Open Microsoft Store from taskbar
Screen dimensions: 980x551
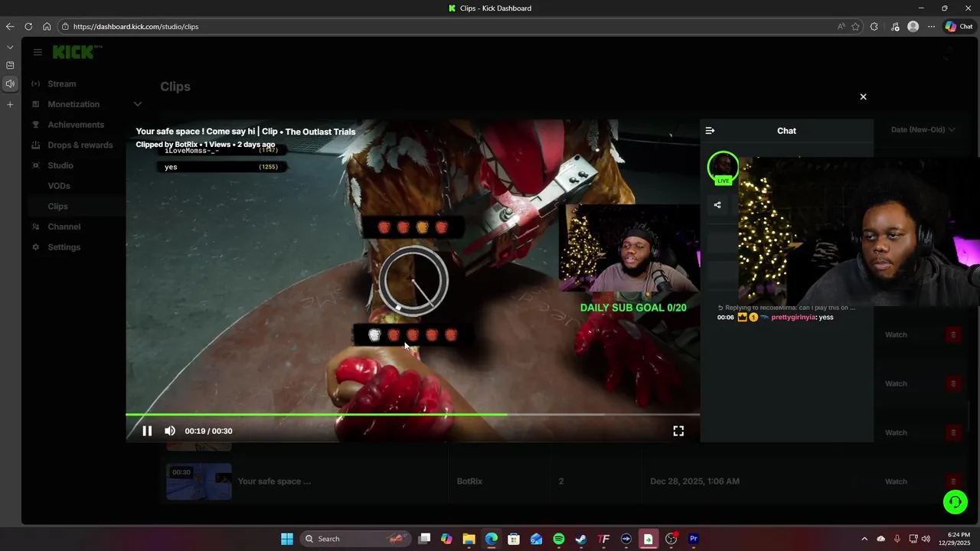click(514, 539)
